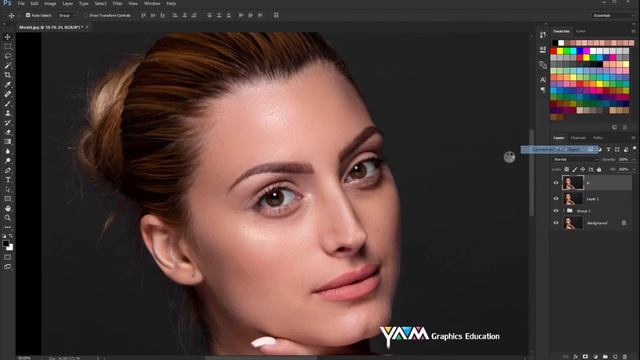The image size is (640, 360).
Task: Switch to the Paths tab
Action: [598, 138]
